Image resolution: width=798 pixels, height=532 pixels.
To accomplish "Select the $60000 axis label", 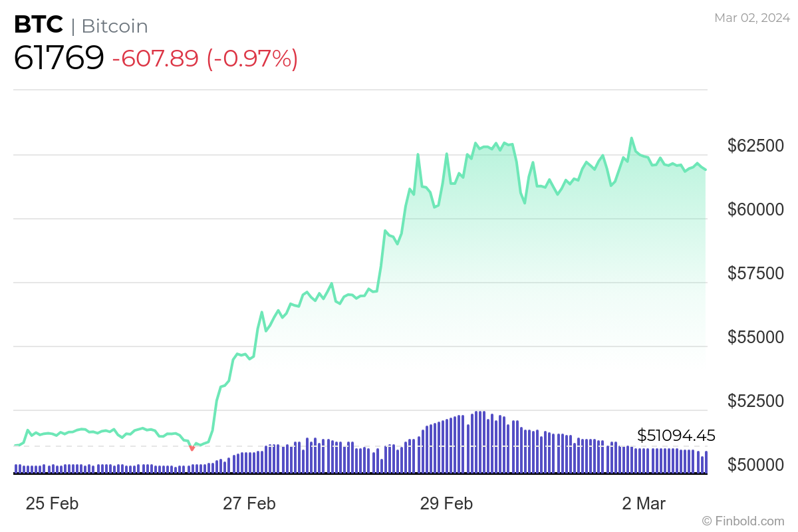I will click(755, 209).
